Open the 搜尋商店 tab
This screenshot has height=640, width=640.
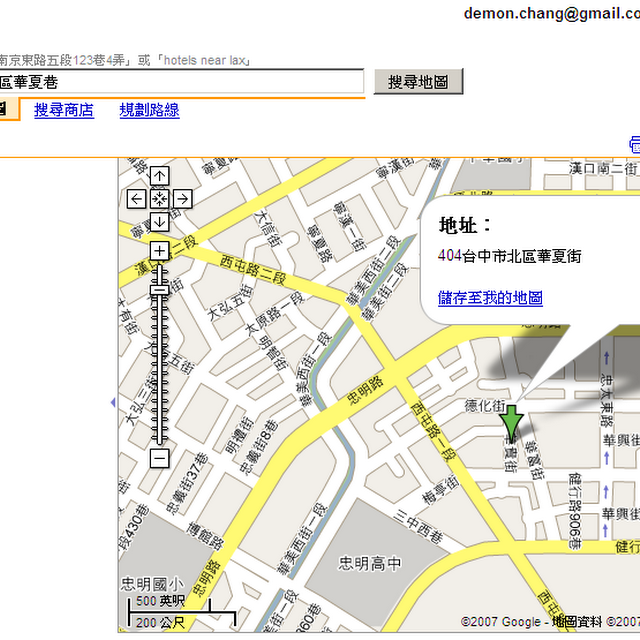[64, 110]
